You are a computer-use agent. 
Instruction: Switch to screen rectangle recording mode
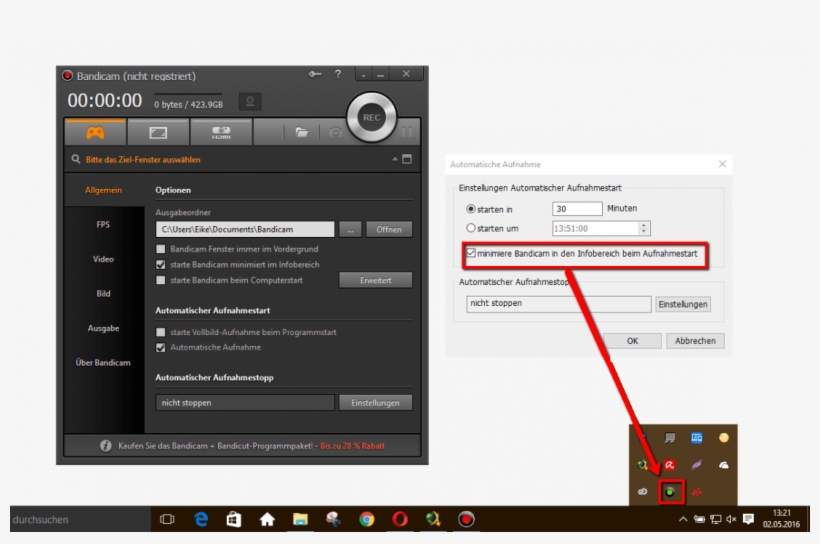pos(157,132)
